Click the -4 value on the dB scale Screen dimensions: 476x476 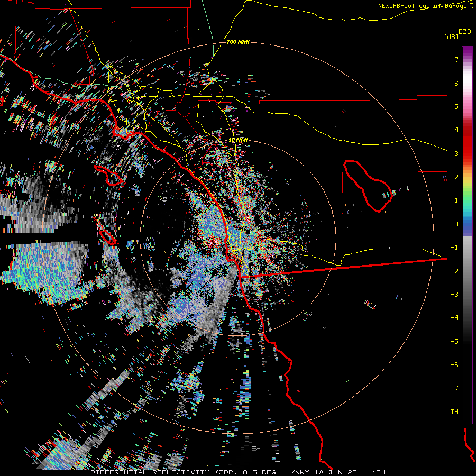[x=454, y=318]
